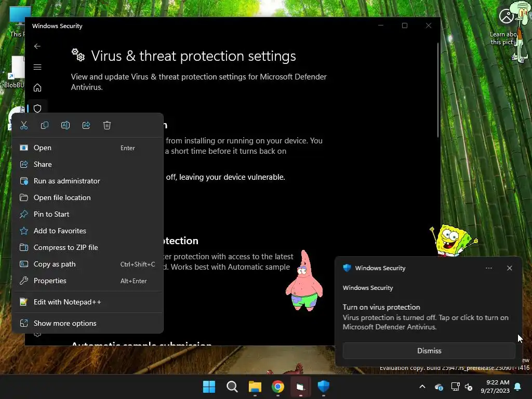Image resolution: width=532 pixels, height=399 pixels.
Task: Choose Add to Favorites
Action: (87, 231)
